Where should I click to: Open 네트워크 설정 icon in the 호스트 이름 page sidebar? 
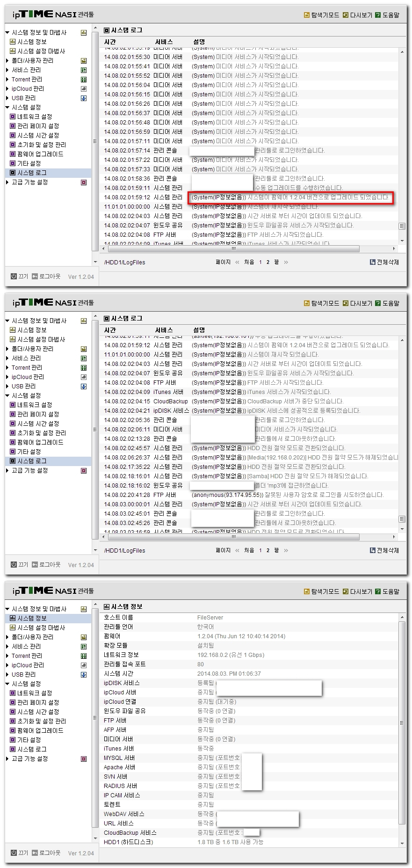13,693
